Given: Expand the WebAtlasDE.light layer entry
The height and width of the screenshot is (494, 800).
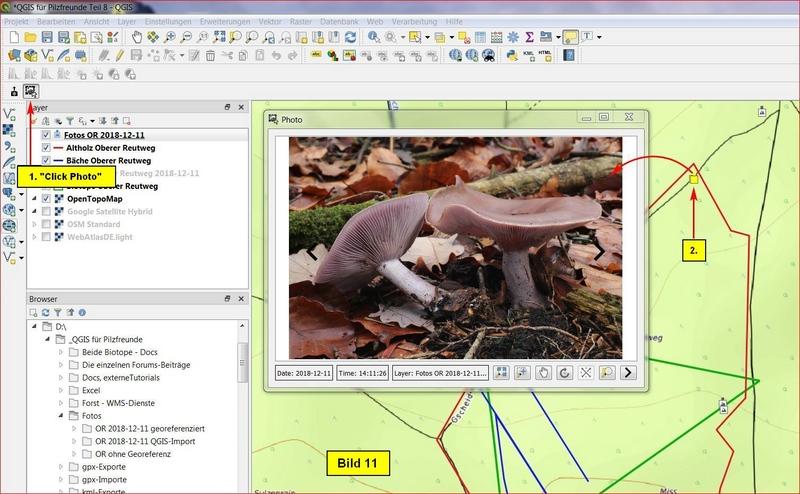Looking at the screenshot, I should click(x=35, y=237).
